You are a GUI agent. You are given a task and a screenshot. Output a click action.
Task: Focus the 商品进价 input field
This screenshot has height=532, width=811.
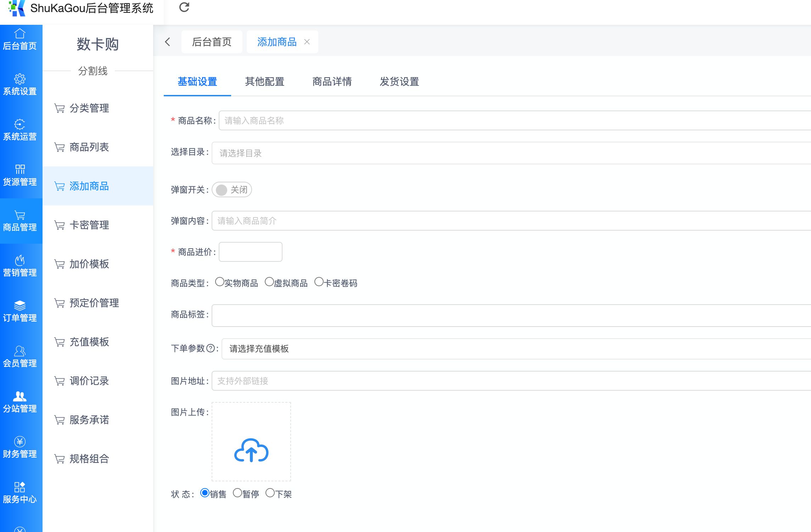click(251, 252)
